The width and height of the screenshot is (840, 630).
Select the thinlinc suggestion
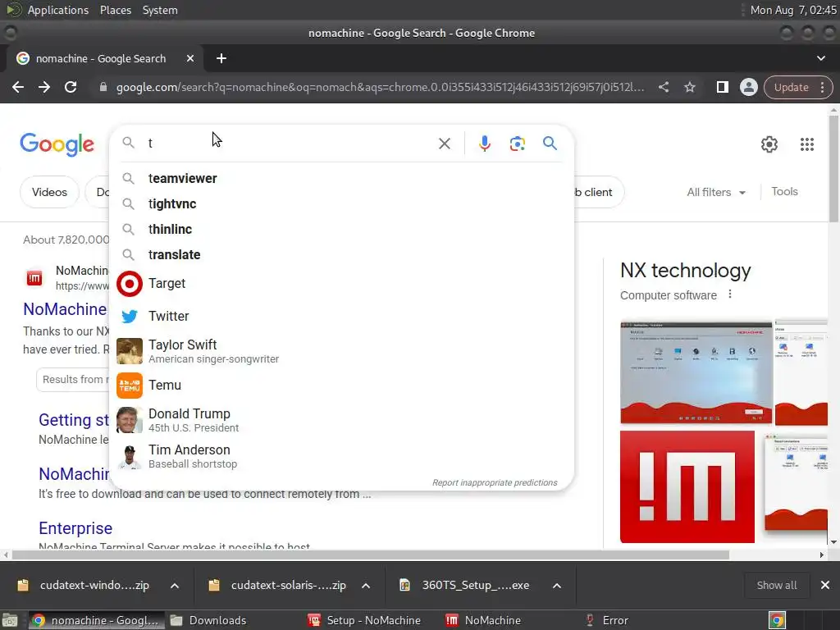pyautogui.click(x=342, y=230)
